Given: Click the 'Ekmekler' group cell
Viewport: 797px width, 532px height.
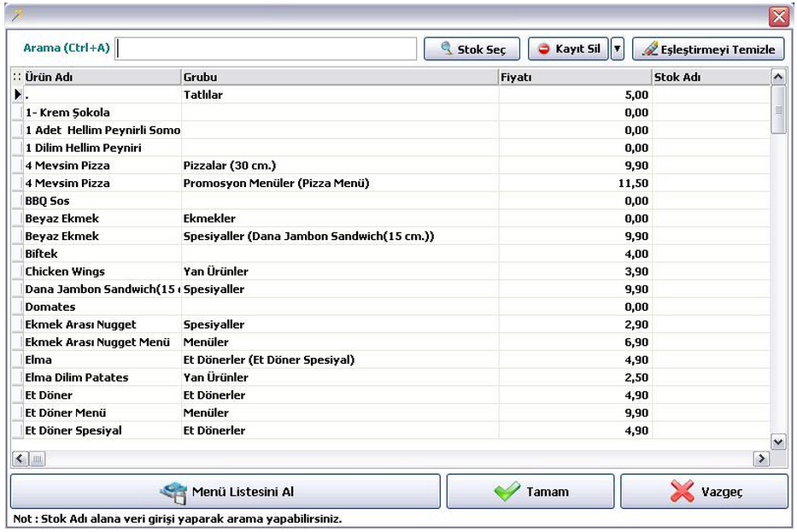Looking at the screenshot, I should [340, 219].
